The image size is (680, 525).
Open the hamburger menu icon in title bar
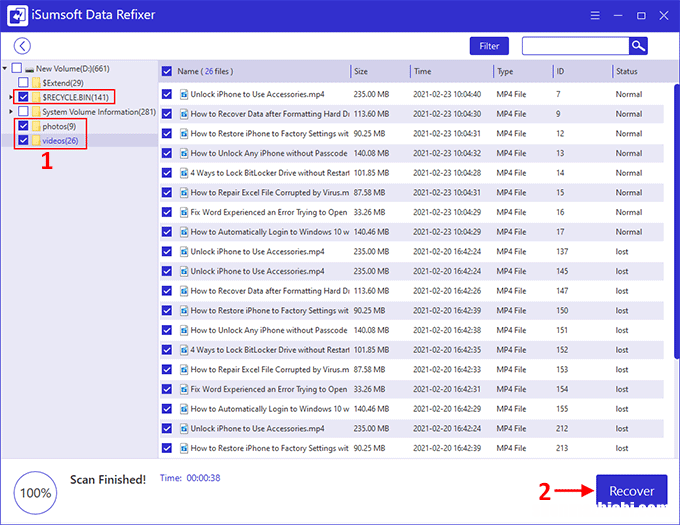pos(595,16)
